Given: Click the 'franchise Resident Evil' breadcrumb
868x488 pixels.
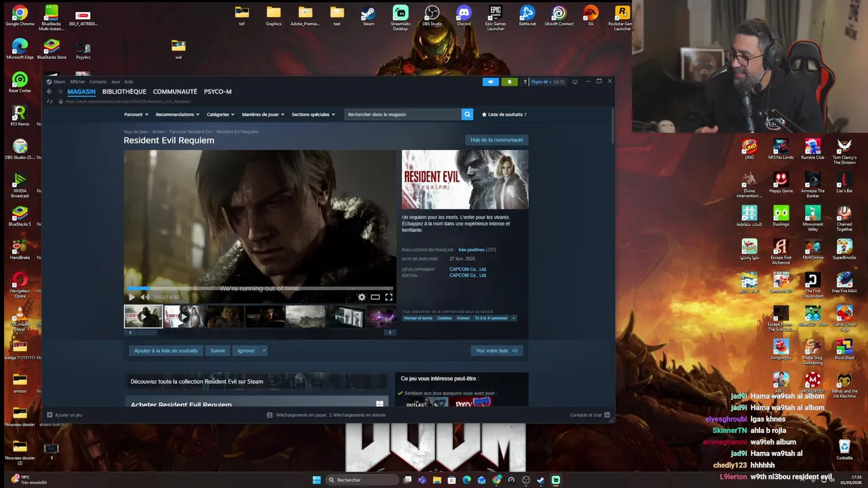Looking at the screenshot, I should [x=191, y=131].
